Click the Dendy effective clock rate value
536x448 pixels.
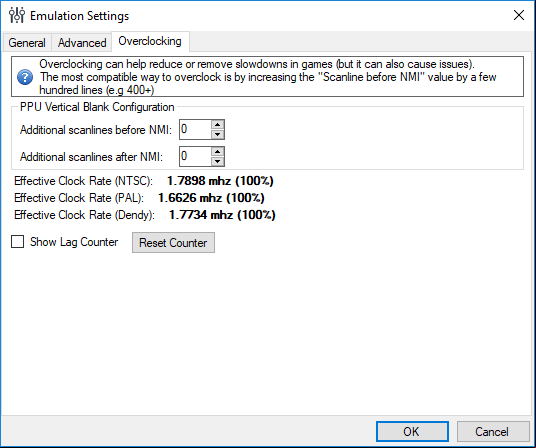click(x=222, y=215)
